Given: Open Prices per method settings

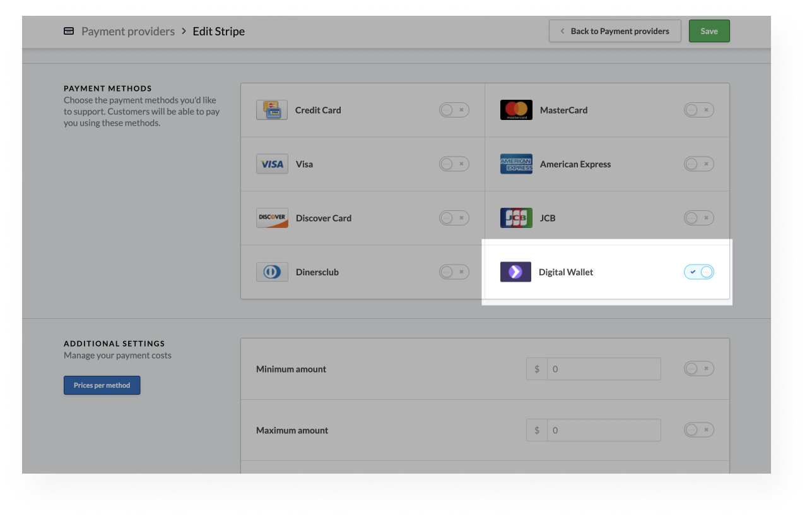Looking at the screenshot, I should 102,385.
